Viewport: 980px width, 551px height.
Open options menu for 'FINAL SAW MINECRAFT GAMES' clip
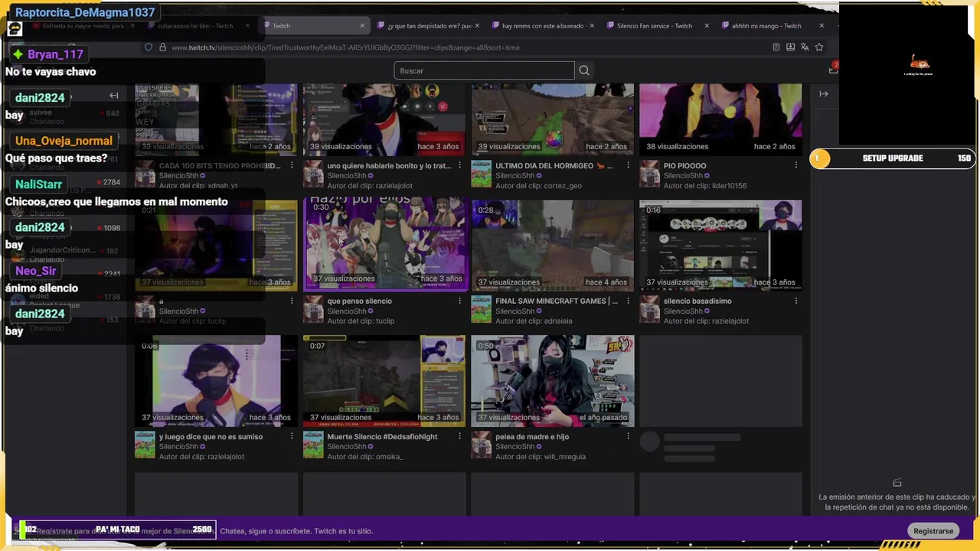coord(628,301)
